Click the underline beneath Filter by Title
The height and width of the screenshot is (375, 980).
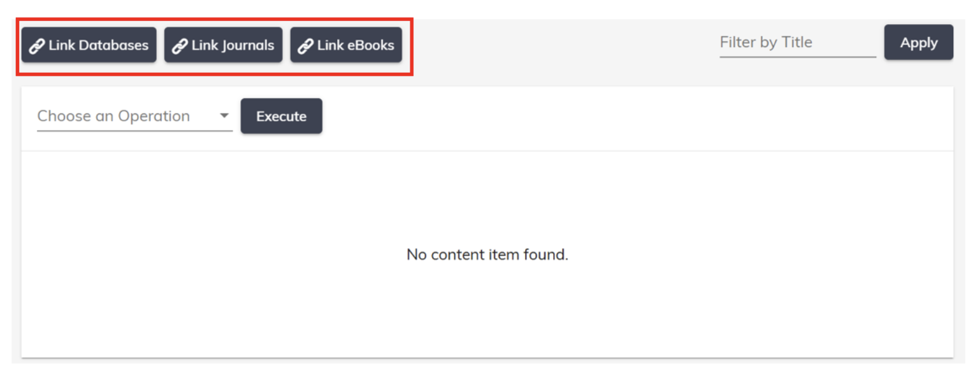[798, 57]
